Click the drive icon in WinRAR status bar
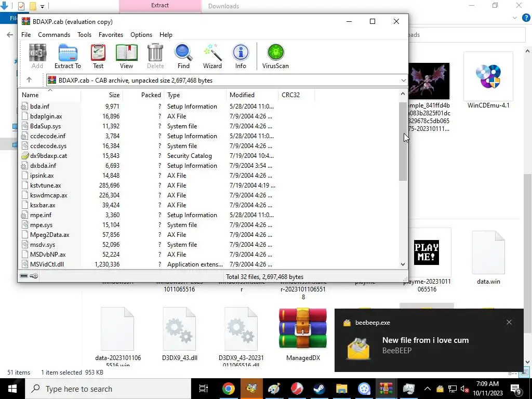The width and height of the screenshot is (532, 399). pyautogui.click(x=24, y=276)
